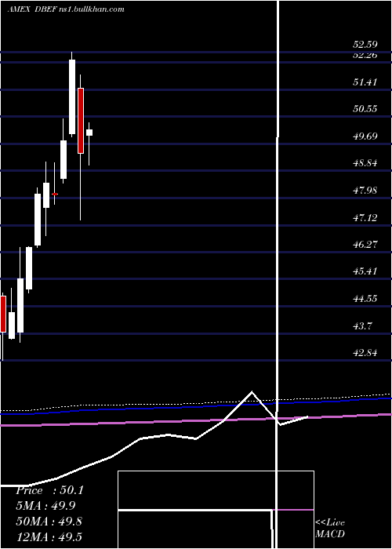Click the red candlestick at the chart's left edge
Image resolution: width=392 pixels, height=549 pixels.
[x=3, y=314]
